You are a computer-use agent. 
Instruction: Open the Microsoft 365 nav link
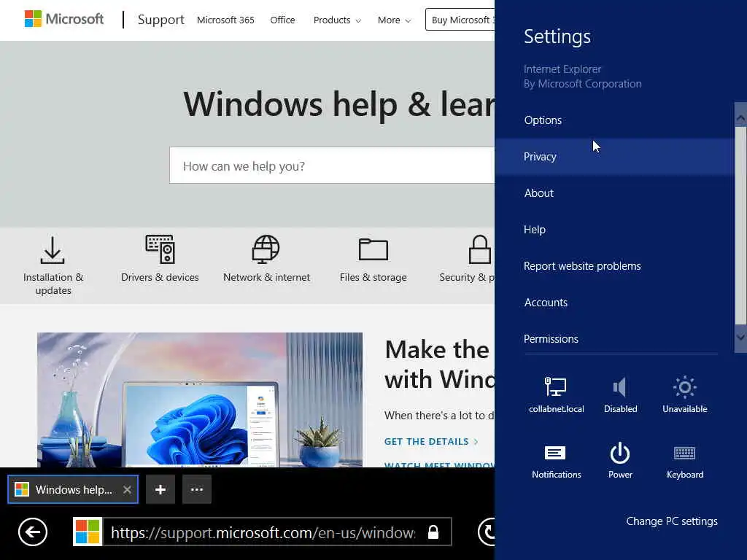[225, 20]
